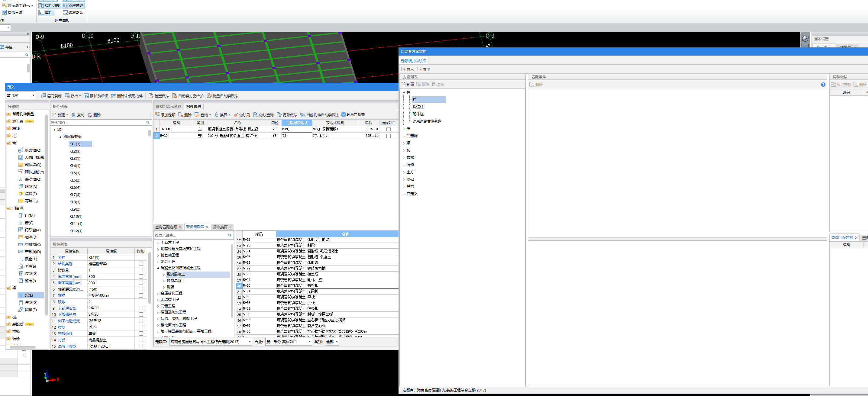Viewport: 868px width, 396px height.
Task: Expand the 预制混凝土 tree node
Action: coord(164,281)
